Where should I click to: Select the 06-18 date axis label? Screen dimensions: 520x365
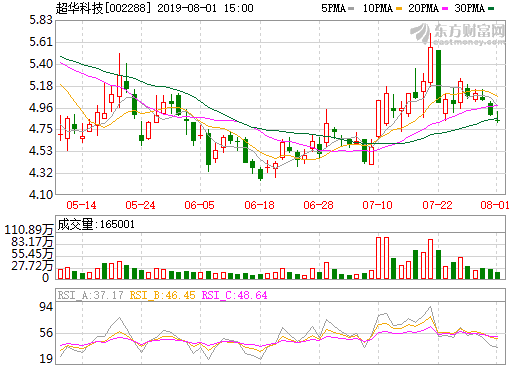(259, 205)
